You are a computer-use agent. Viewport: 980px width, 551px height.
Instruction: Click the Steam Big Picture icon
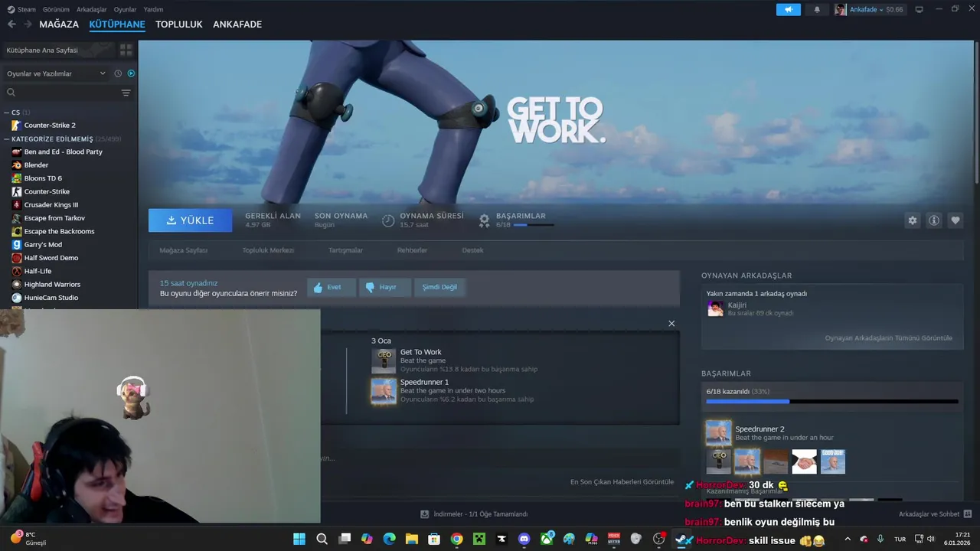[920, 9]
